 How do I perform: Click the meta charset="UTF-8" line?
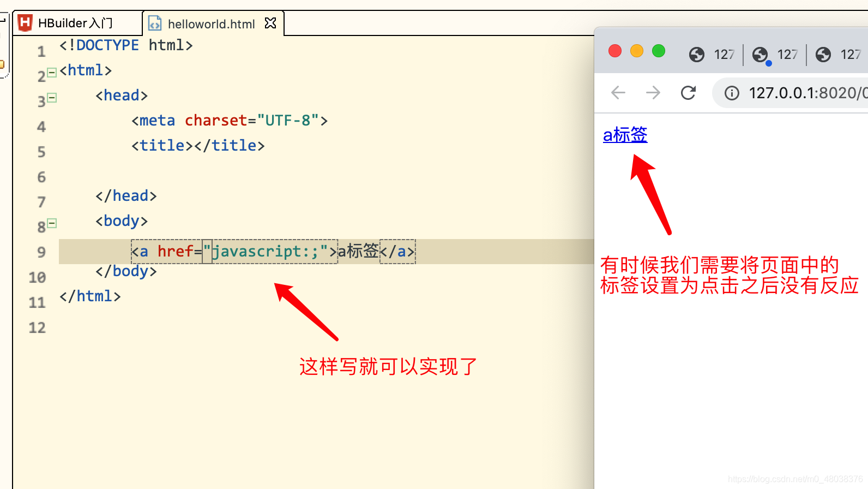click(x=230, y=120)
